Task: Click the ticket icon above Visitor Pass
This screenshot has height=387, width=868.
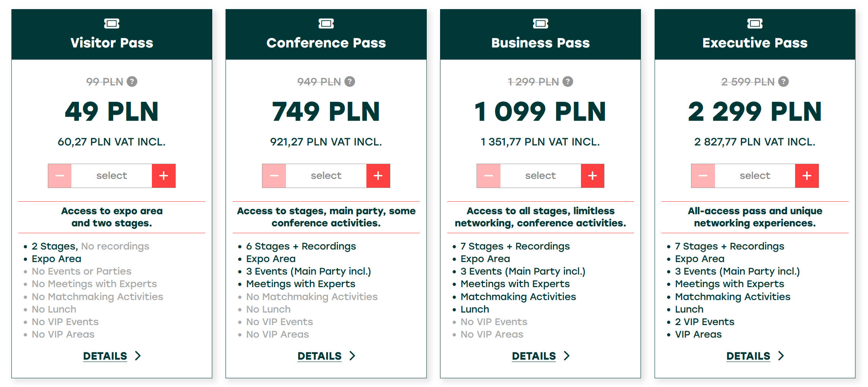Action: click(x=112, y=24)
